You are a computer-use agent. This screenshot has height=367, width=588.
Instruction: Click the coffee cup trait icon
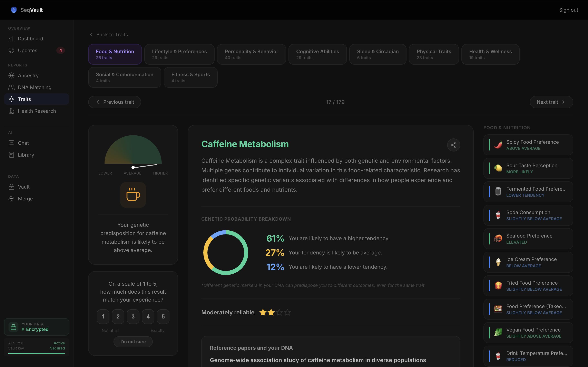(133, 195)
